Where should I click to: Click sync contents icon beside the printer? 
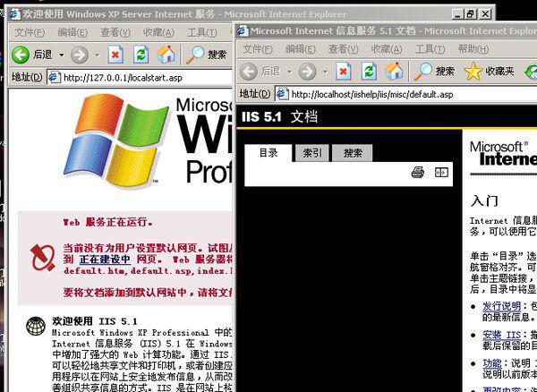click(x=441, y=172)
